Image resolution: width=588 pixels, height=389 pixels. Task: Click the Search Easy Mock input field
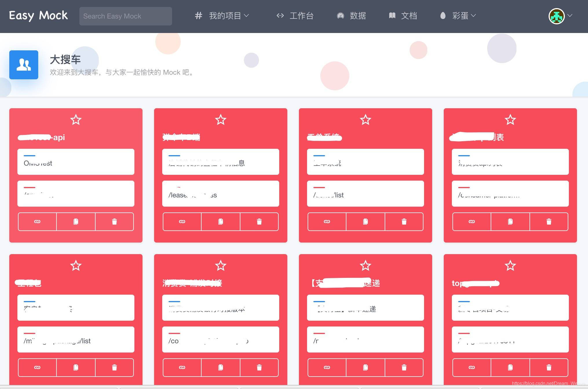(x=126, y=16)
